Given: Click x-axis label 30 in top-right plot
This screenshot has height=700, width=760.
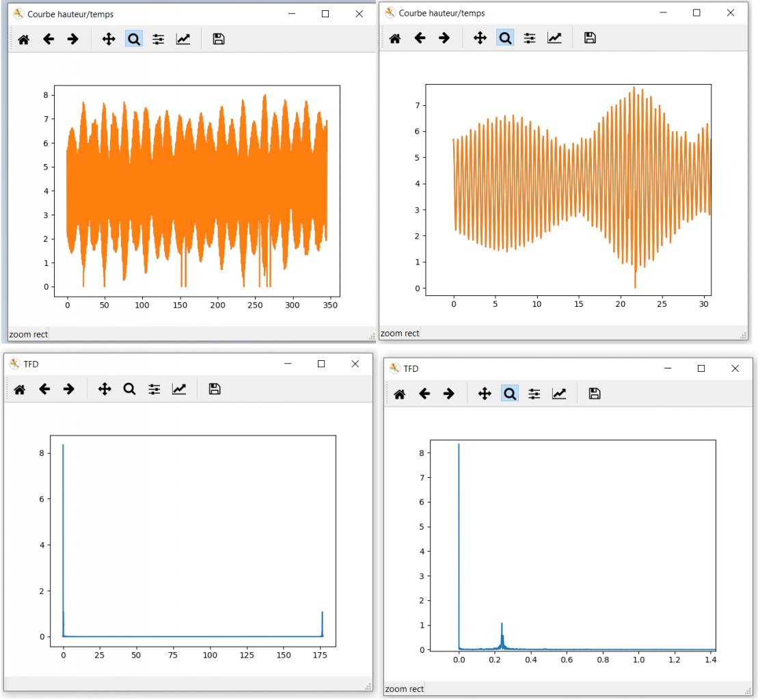Looking at the screenshot, I should pyautogui.click(x=704, y=304).
